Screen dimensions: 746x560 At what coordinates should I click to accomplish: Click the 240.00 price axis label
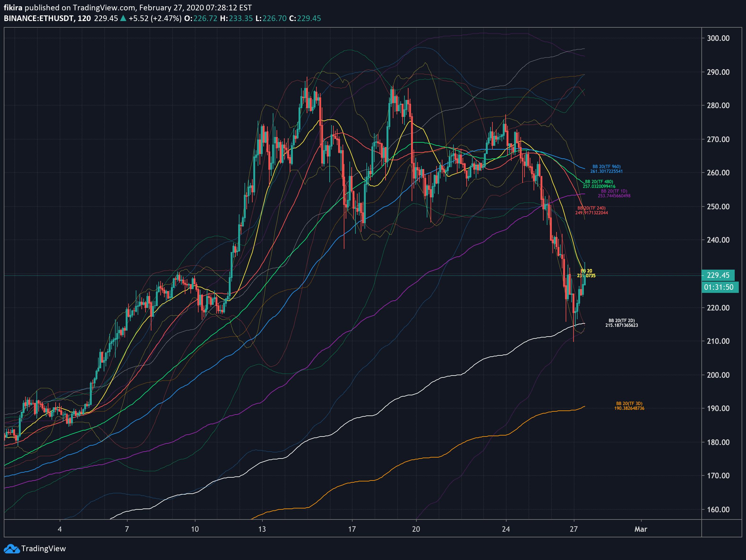(718, 240)
